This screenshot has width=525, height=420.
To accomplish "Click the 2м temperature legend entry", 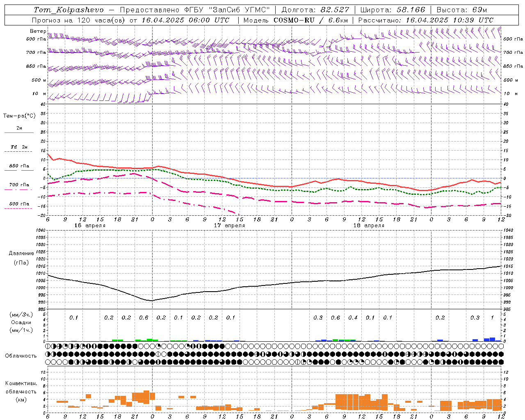I will point(19,128).
